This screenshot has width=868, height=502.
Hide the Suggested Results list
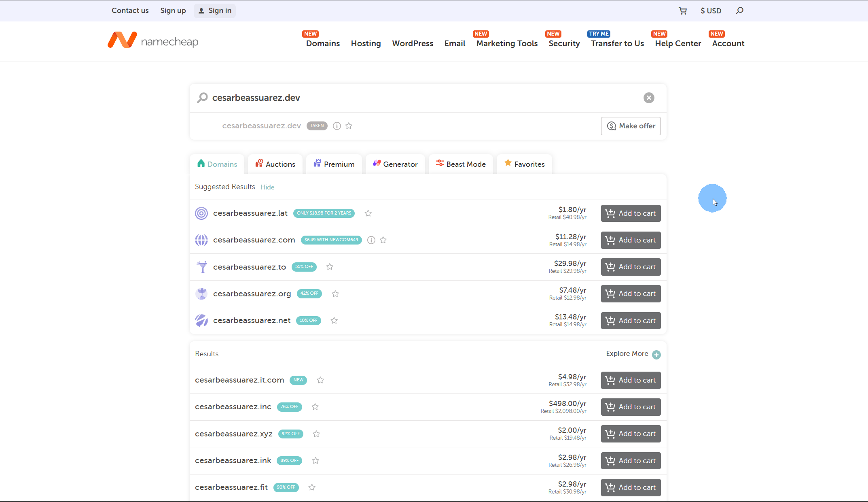coord(267,187)
